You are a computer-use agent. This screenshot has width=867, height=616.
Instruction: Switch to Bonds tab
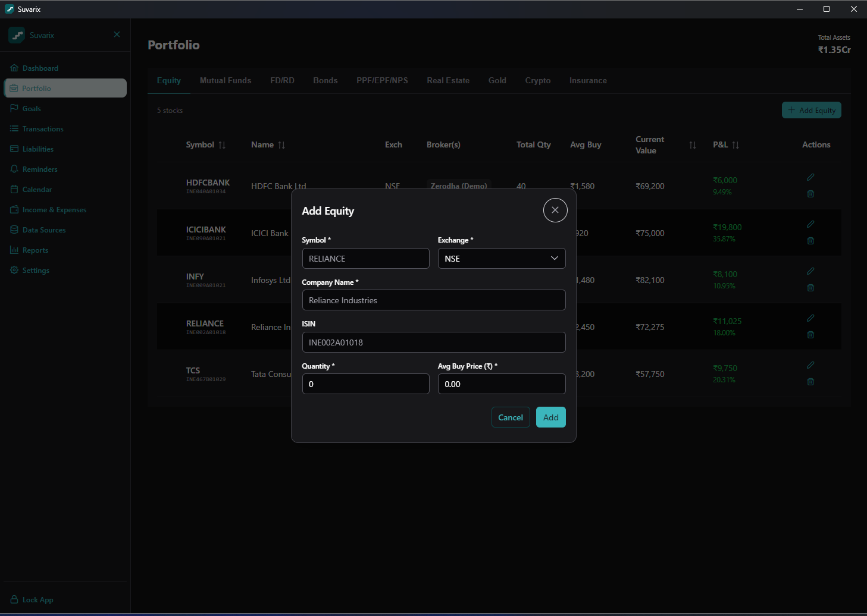325,80
